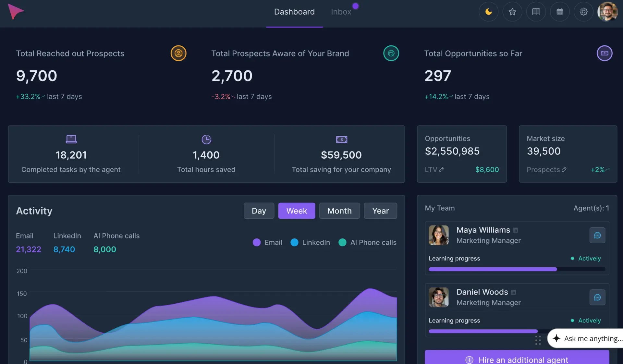Chat with Maya Williams via message icon
623x364 pixels.
597,236
